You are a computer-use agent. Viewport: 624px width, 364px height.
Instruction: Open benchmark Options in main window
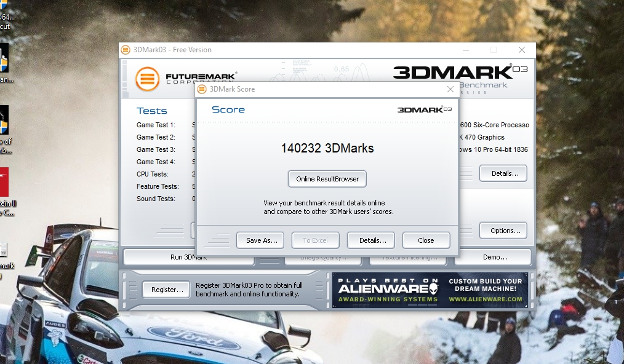(x=503, y=231)
